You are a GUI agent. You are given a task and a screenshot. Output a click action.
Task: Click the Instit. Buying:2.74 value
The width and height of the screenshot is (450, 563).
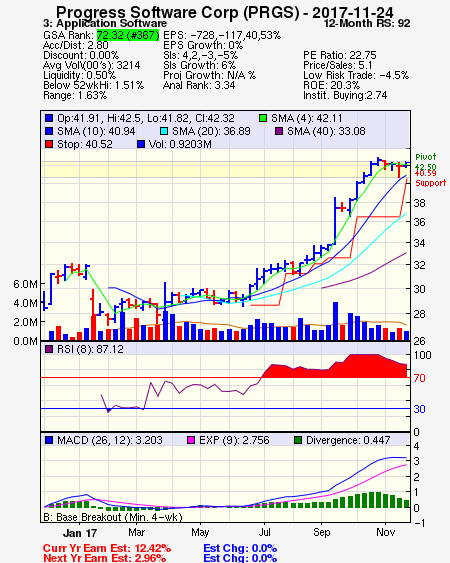(x=345, y=96)
